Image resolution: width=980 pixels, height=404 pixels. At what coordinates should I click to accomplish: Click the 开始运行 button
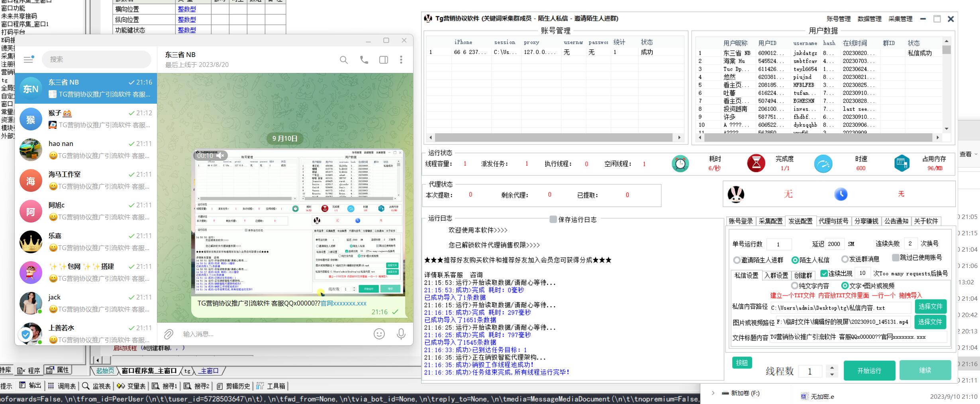point(869,370)
